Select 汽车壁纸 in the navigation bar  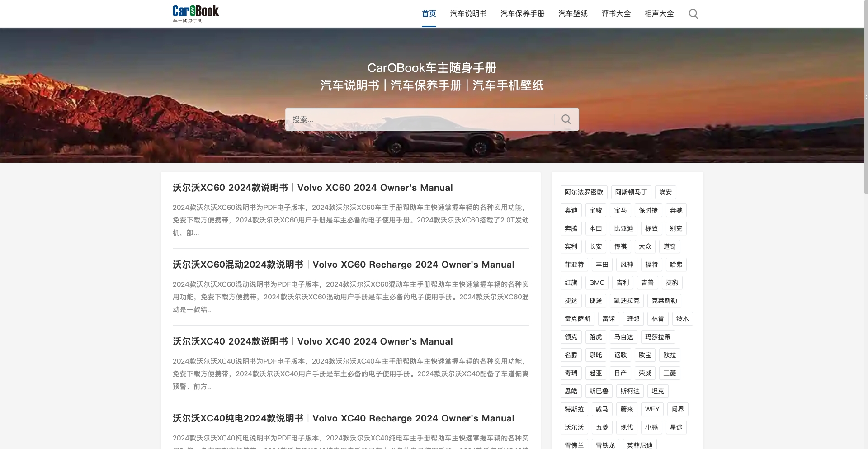[x=573, y=14]
